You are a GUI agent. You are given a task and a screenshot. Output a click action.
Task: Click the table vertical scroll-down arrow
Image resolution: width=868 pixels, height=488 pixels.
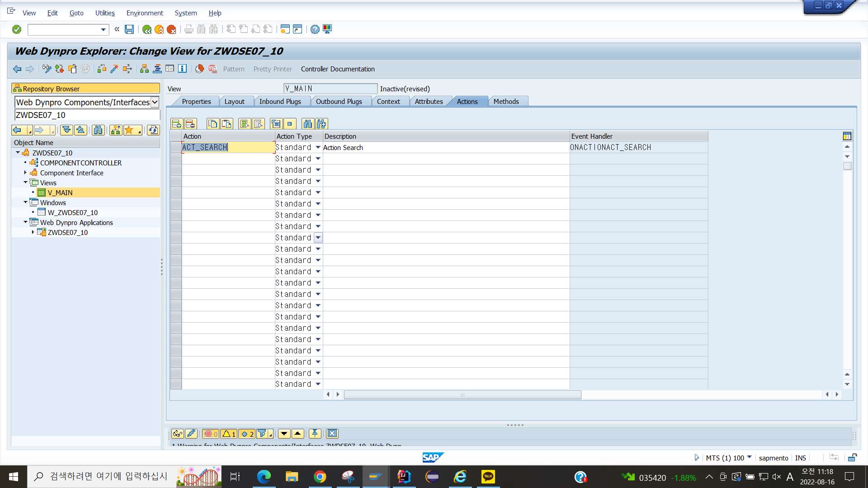pos(847,385)
